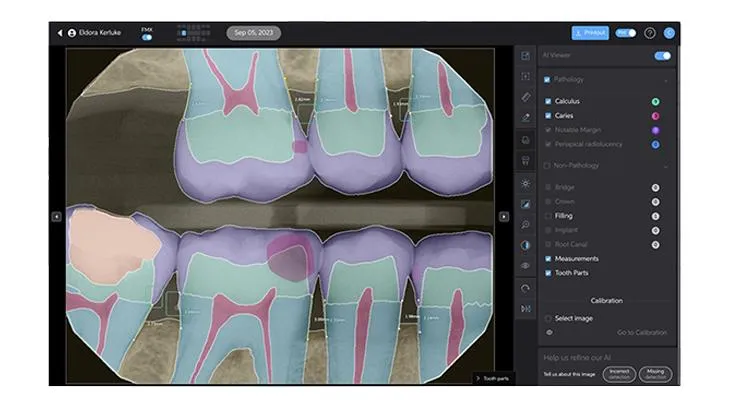Uncheck the Calculus checkbox
The width and height of the screenshot is (730, 410).
[548, 101]
